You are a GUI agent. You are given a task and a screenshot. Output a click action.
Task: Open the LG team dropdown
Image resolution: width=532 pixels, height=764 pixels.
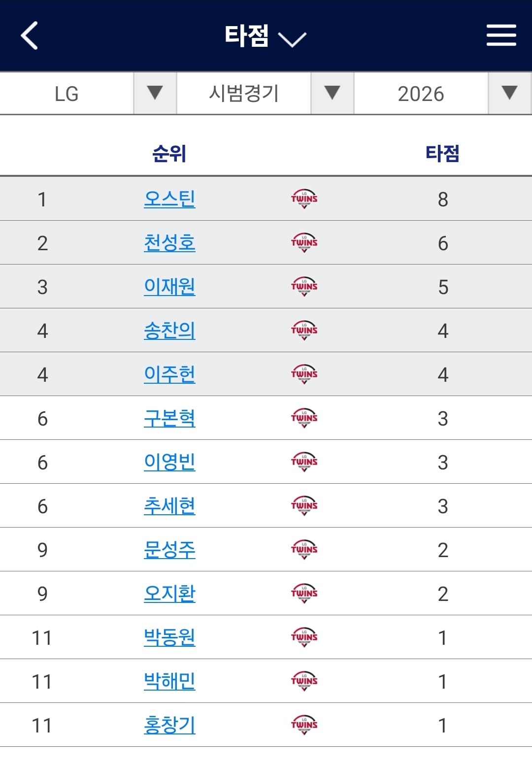[x=88, y=94]
